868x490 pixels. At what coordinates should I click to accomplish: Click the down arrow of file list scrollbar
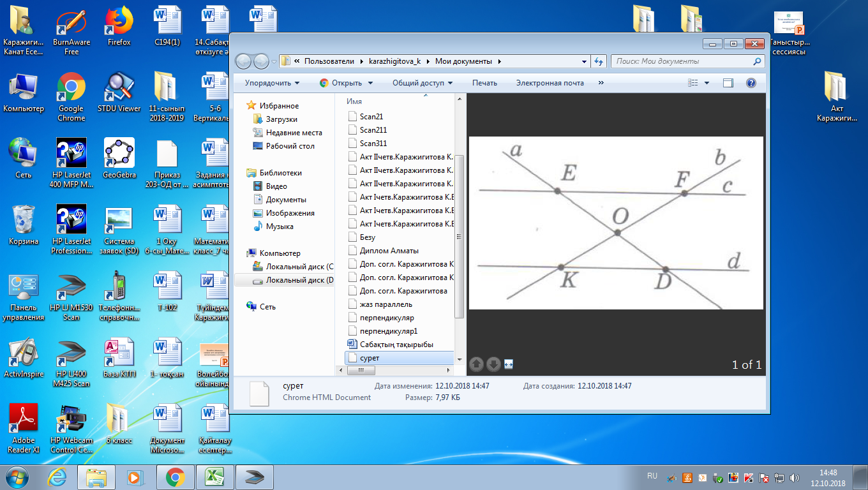(459, 360)
